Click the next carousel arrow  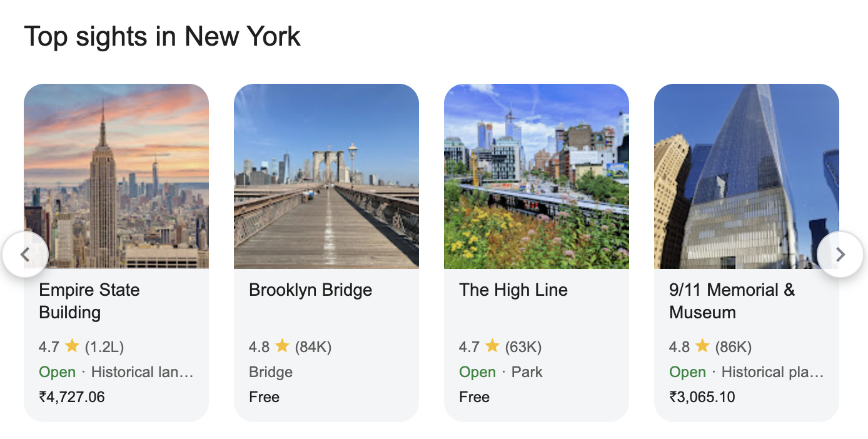coord(840,255)
